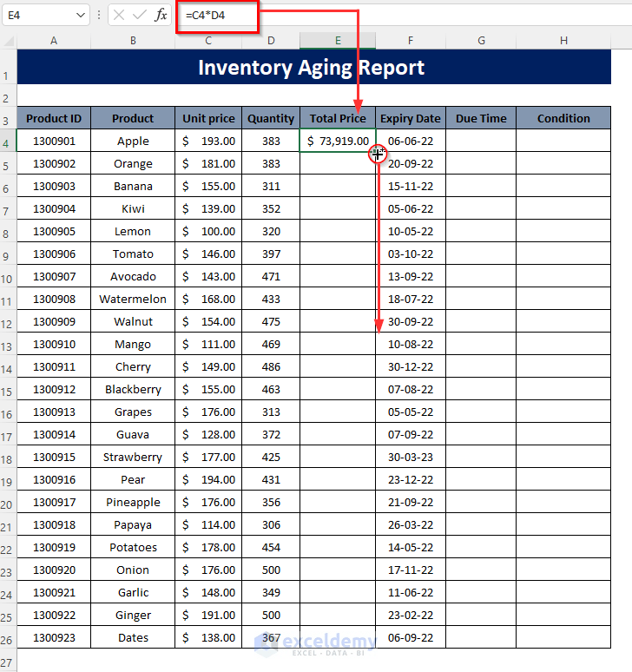Select Dates expiry date 06-09-22
Image resolution: width=632 pixels, height=672 pixels.
coord(411,637)
